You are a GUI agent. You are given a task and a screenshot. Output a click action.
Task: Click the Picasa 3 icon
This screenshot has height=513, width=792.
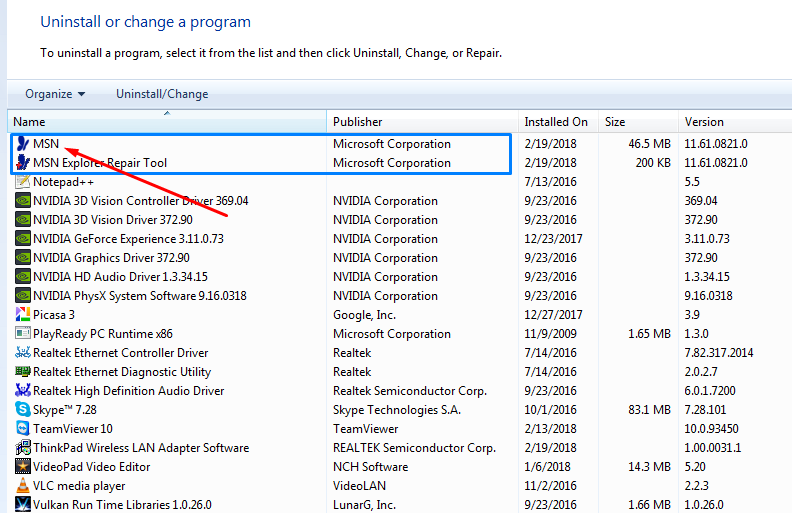click(23, 315)
